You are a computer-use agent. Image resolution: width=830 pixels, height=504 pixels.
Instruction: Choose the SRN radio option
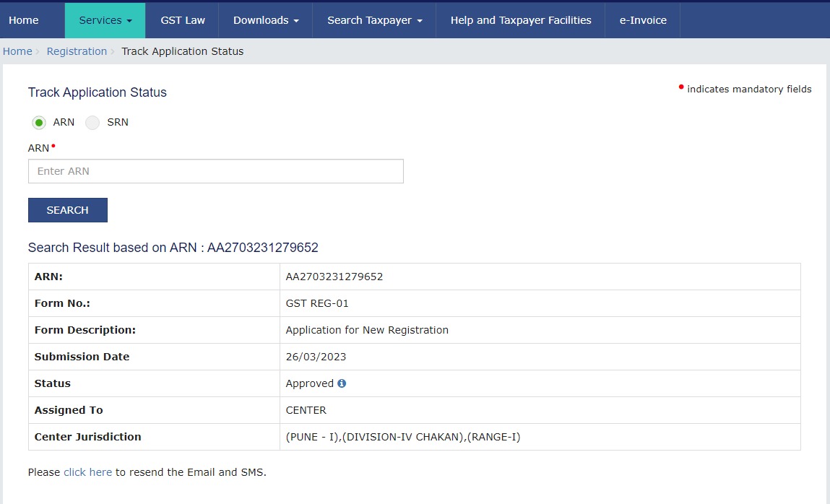point(92,123)
